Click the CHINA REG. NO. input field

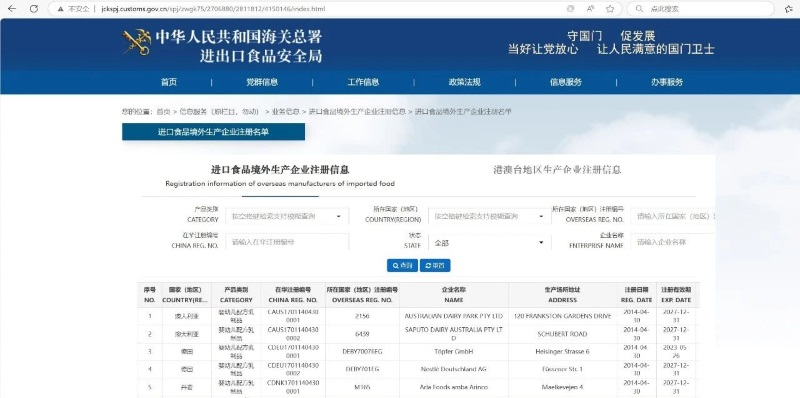pos(287,242)
